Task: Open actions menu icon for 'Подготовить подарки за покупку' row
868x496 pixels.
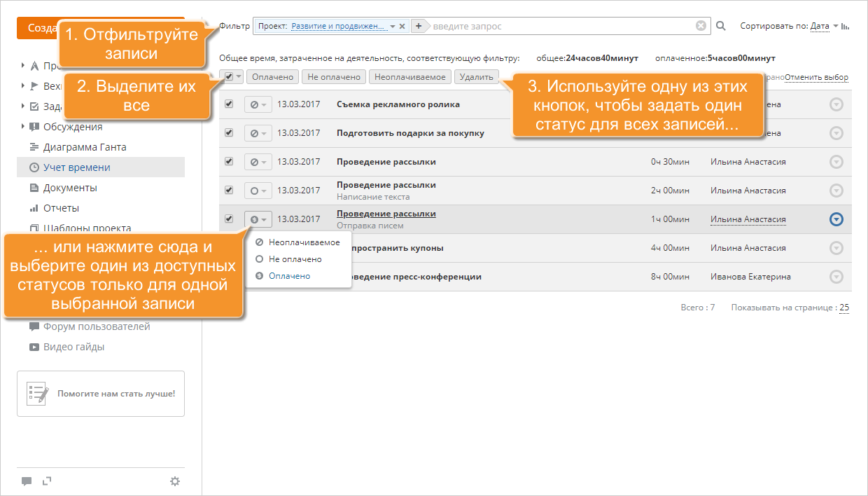Action: [836, 133]
